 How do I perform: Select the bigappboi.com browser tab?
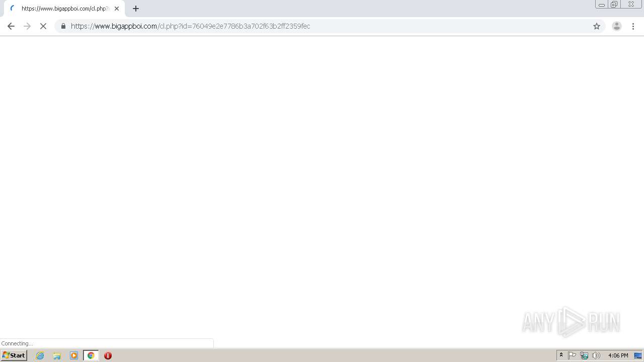[x=64, y=9]
